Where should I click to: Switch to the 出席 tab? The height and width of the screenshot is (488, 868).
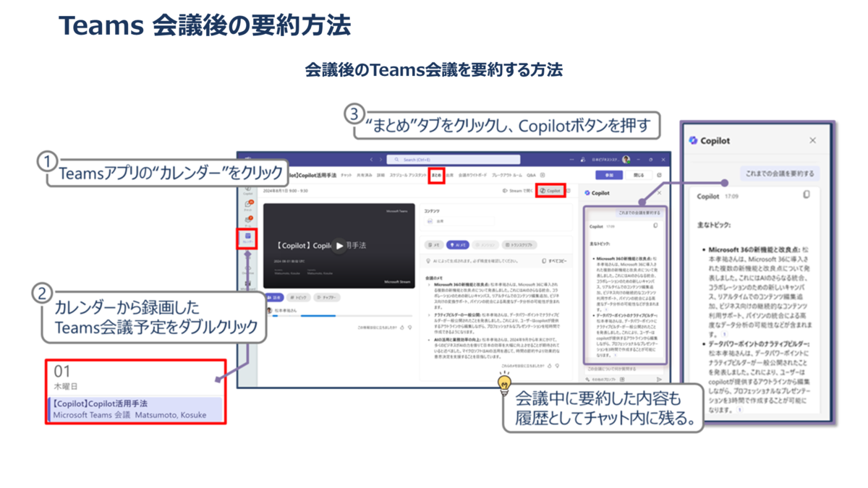tap(450, 175)
